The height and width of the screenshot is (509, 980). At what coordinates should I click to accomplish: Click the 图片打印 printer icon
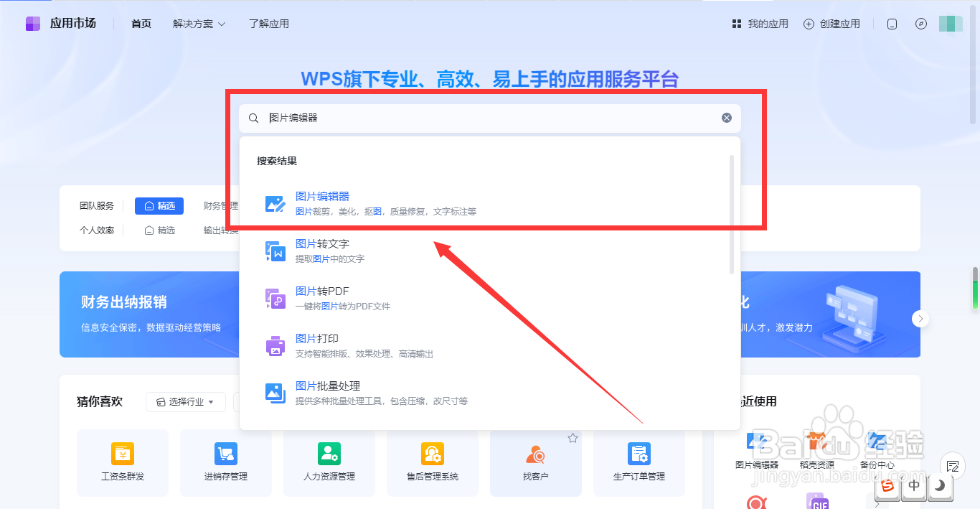pos(275,346)
